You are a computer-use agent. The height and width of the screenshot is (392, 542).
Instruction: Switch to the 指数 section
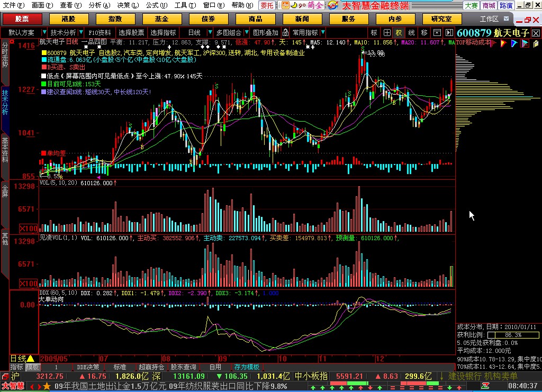pos(115,19)
